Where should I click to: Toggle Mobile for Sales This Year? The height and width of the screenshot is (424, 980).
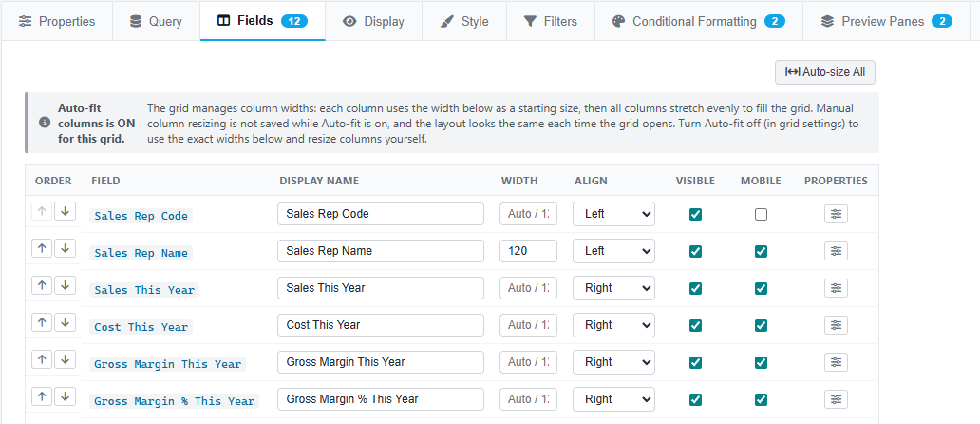pyautogui.click(x=761, y=288)
